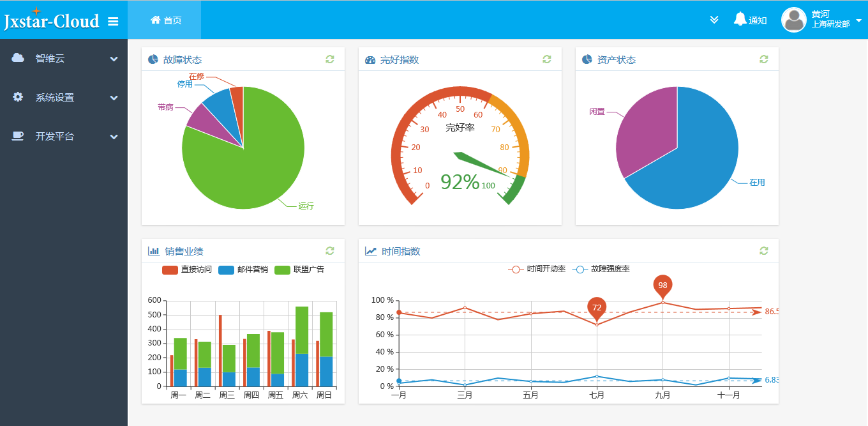This screenshot has height=426, width=868.
Task: Switch to the 首页 tab
Action: 165,20
